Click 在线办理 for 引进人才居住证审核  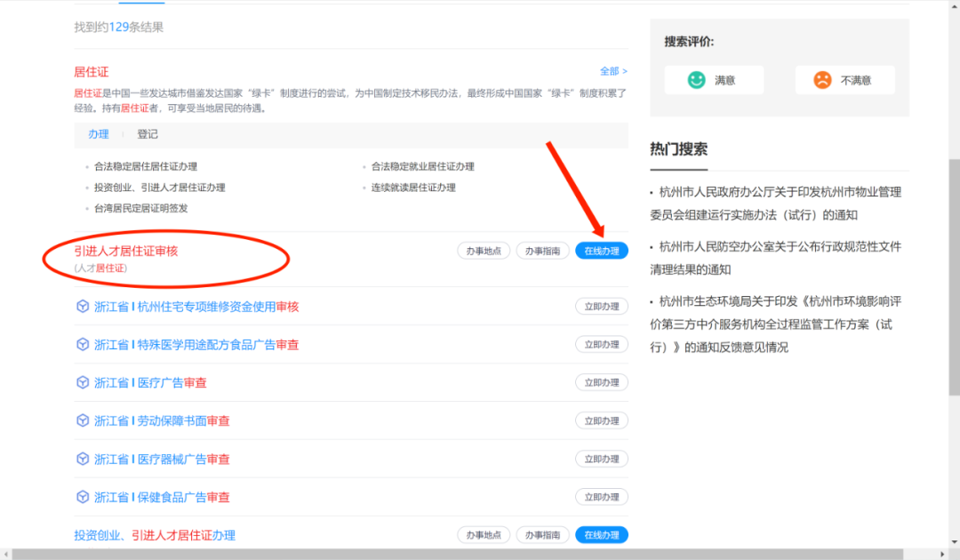602,251
